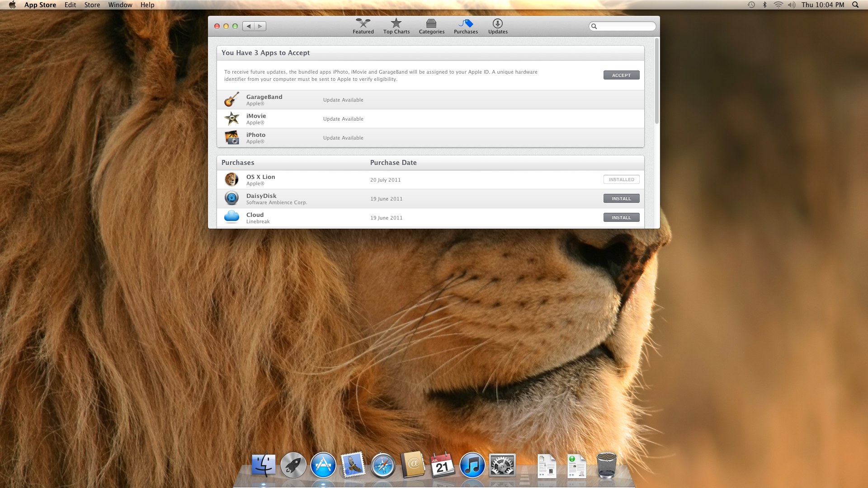Screen dimensions: 868x488
Task: Open the Downloads stack in the Dock
Action: click(x=576, y=466)
